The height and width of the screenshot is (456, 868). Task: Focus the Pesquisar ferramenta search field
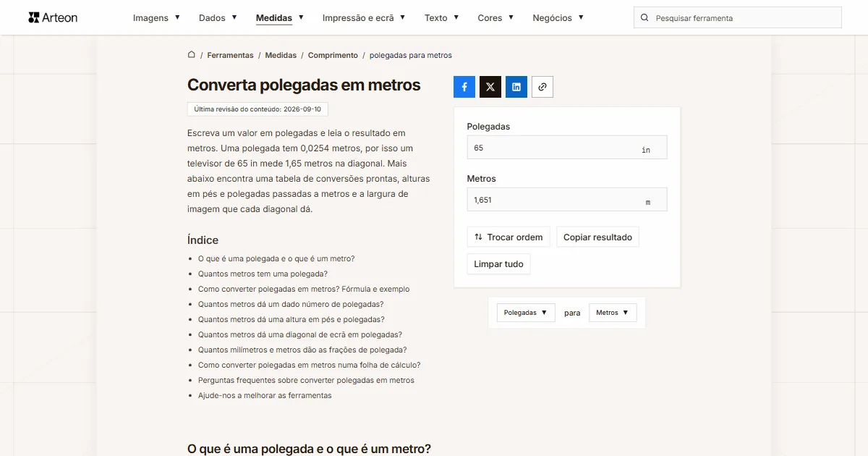pos(738,18)
